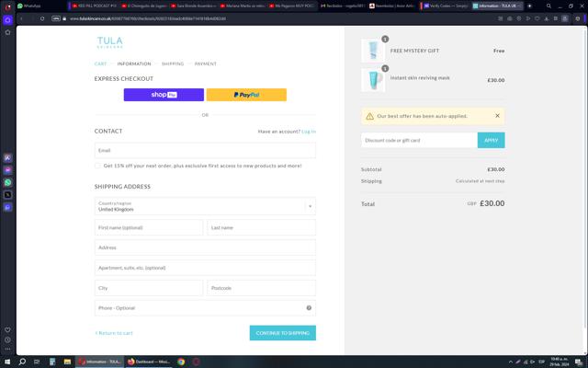This screenshot has width=588, height=368.
Task: Click the Address field
Action: tap(205, 247)
